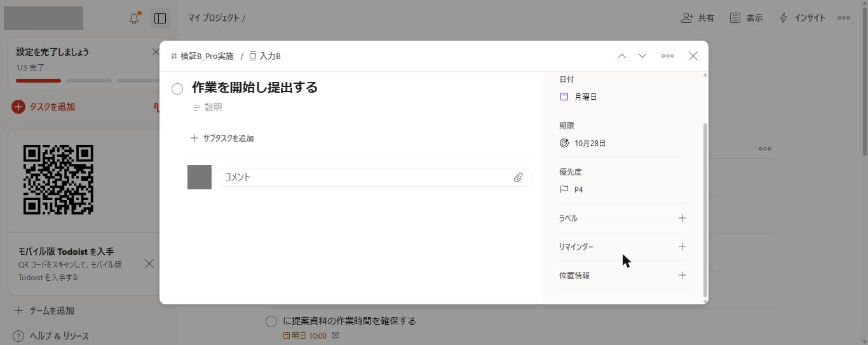Open the 共有 share option

697,18
